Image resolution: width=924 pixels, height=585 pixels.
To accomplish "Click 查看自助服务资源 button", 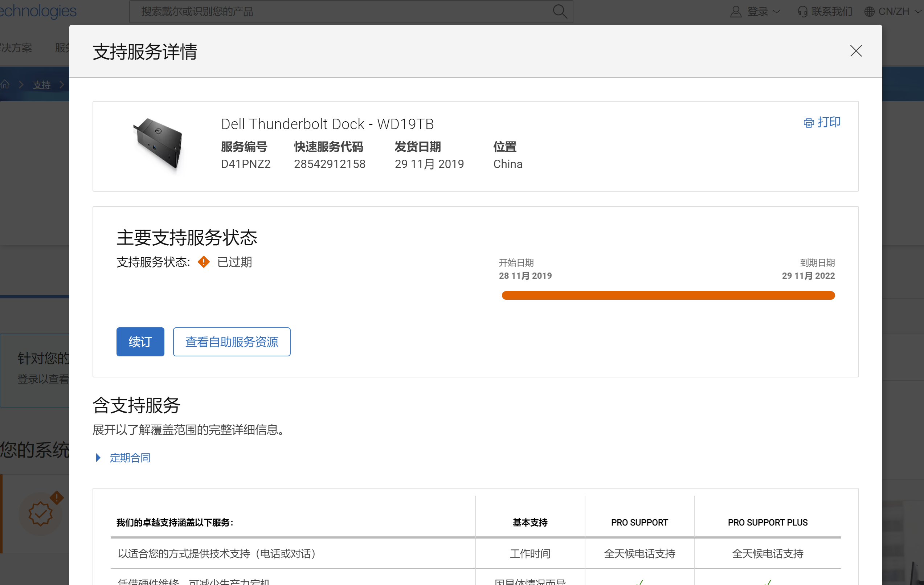I will point(232,341).
